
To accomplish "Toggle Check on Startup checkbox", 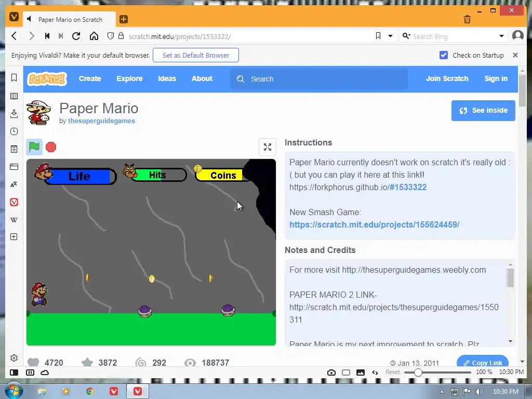I will pyautogui.click(x=444, y=55).
